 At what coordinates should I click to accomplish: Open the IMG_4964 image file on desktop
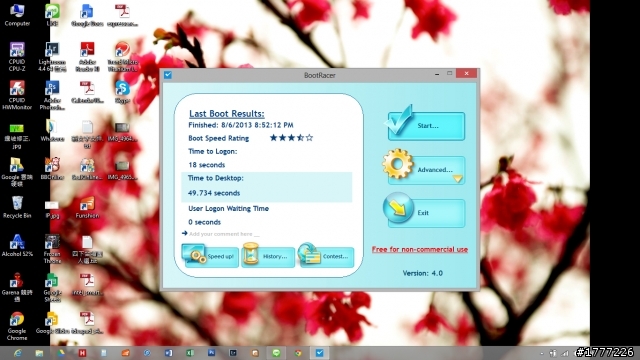122,131
